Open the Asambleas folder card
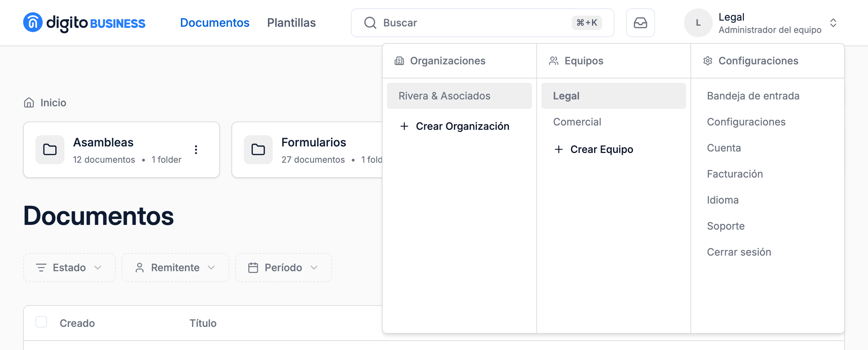 (122, 150)
